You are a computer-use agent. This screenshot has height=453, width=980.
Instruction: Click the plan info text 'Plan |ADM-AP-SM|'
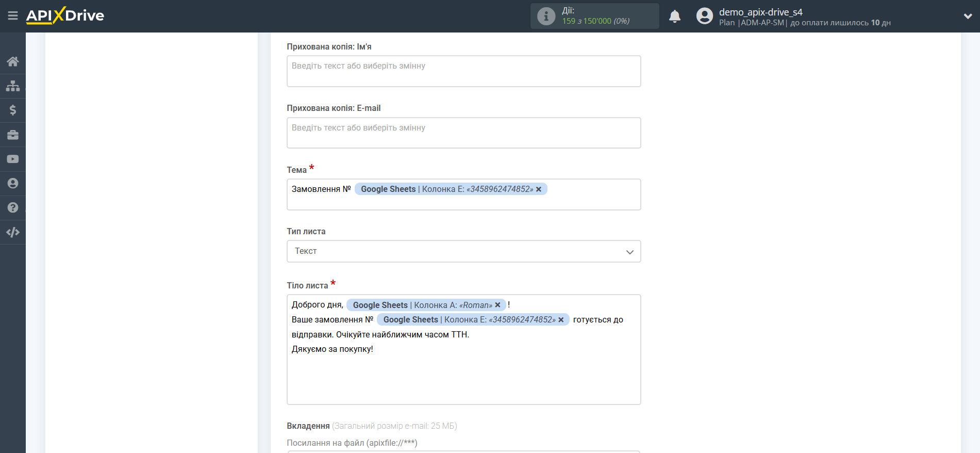(x=753, y=23)
